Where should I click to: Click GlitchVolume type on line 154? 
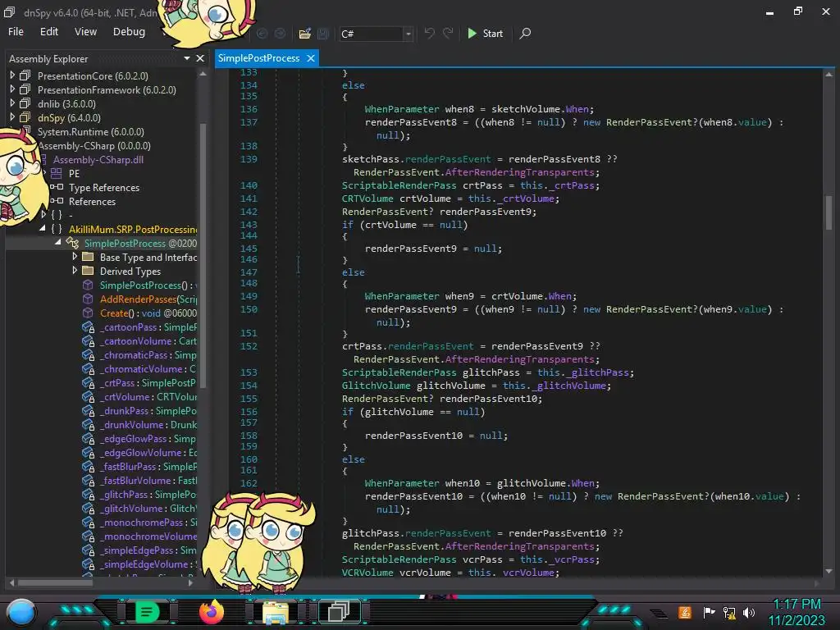376,386
